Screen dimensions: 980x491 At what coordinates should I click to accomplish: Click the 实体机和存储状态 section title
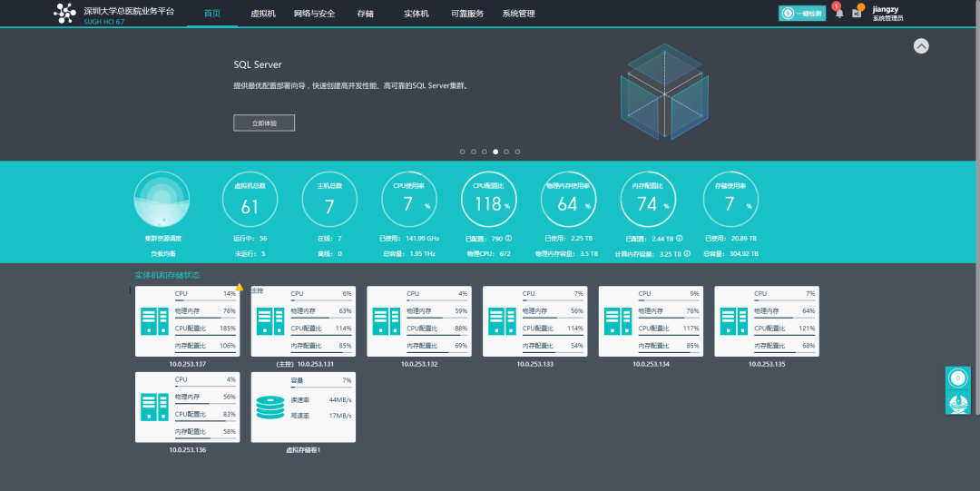click(x=168, y=275)
